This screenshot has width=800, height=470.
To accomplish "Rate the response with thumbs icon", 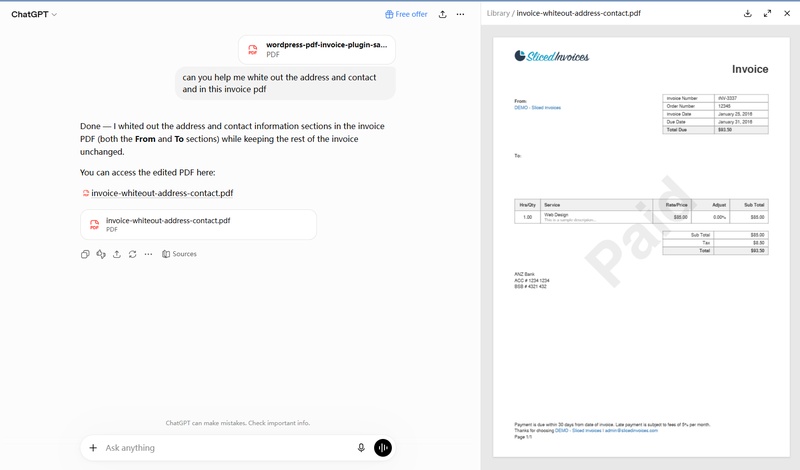I will coord(101,254).
